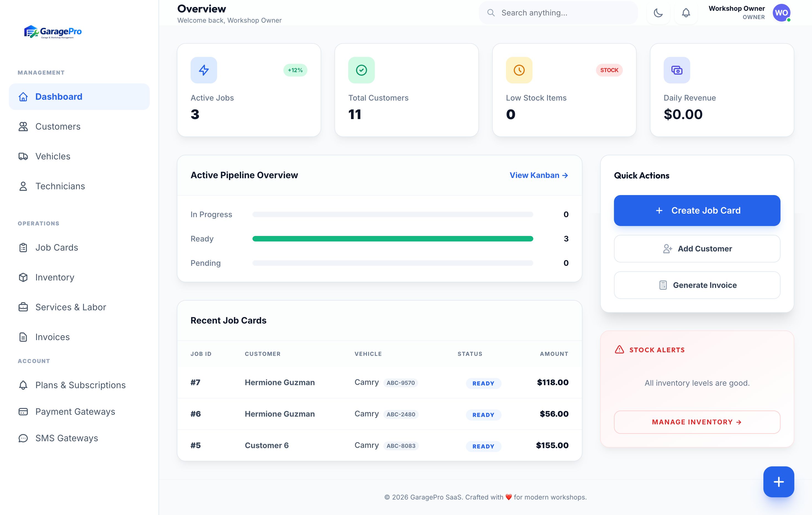
Task: Open the Customers page from the sidebar
Action: [x=58, y=127]
